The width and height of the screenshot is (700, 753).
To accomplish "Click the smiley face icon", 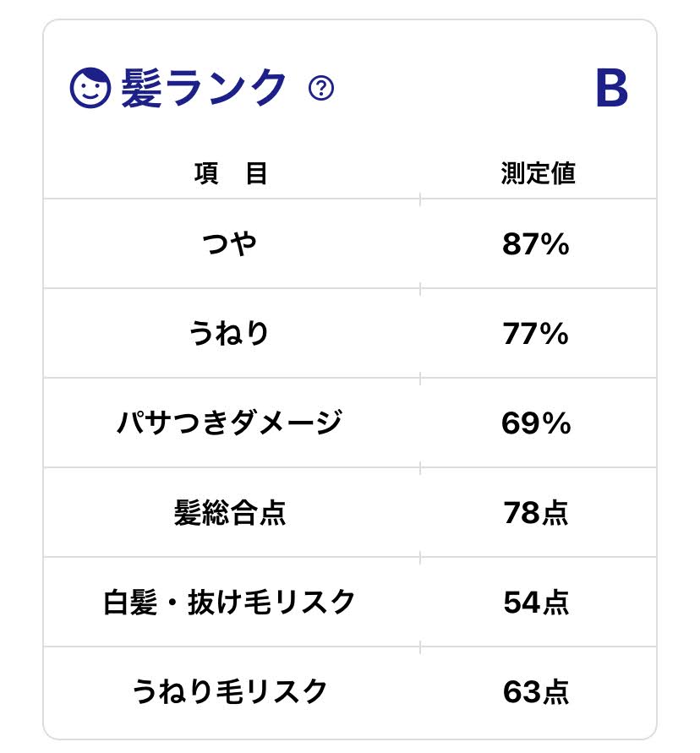I will 90,88.
